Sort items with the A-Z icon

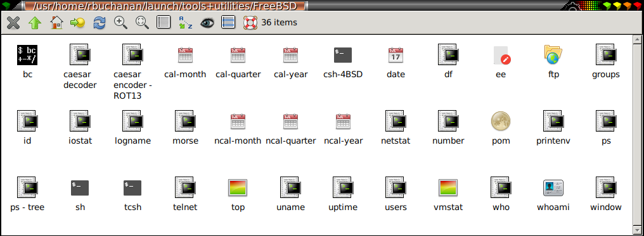click(185, 23)
